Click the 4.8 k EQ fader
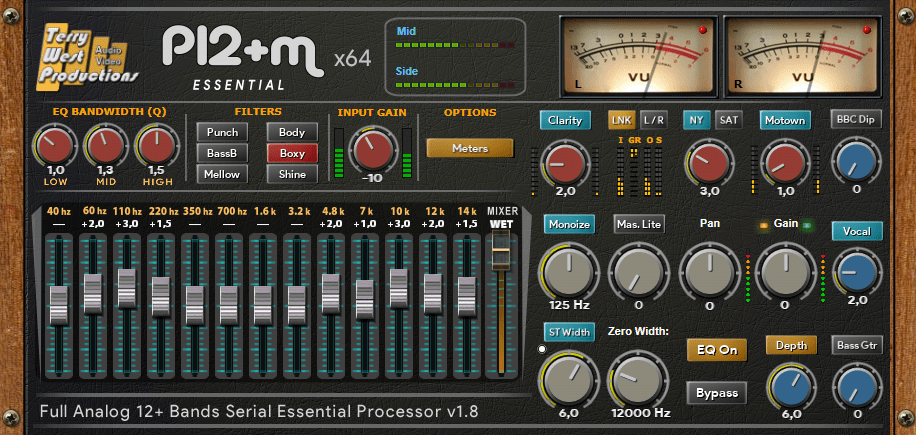 pos(331,294)
